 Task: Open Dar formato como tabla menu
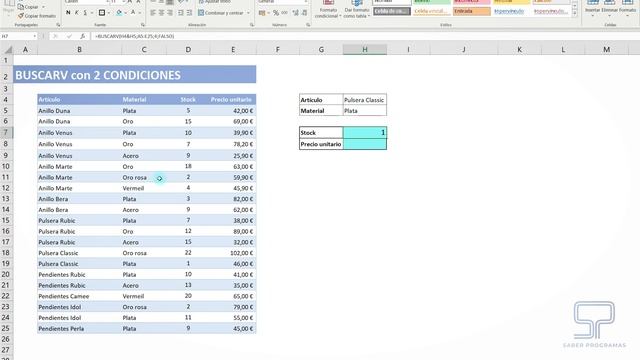coord(357,9)
